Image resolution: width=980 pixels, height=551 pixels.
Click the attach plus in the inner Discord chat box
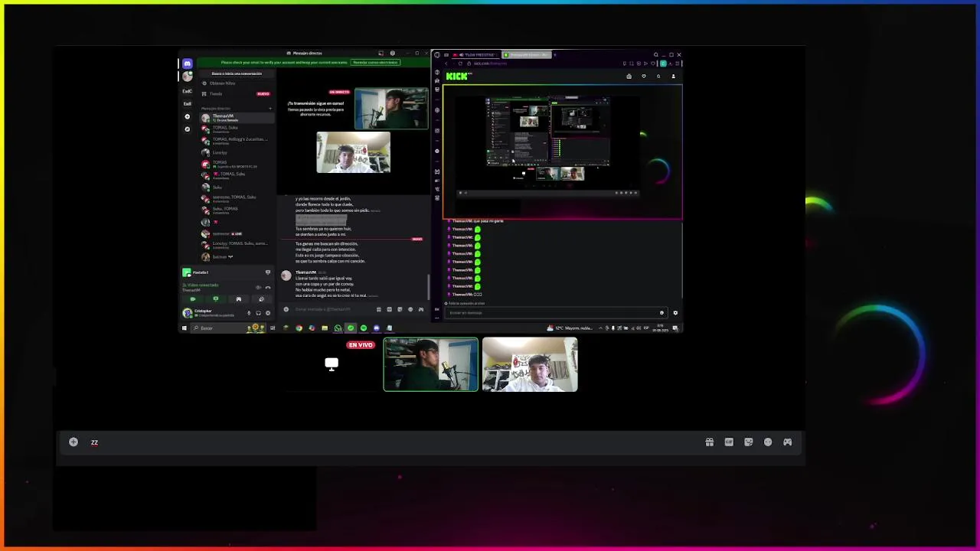286,309
